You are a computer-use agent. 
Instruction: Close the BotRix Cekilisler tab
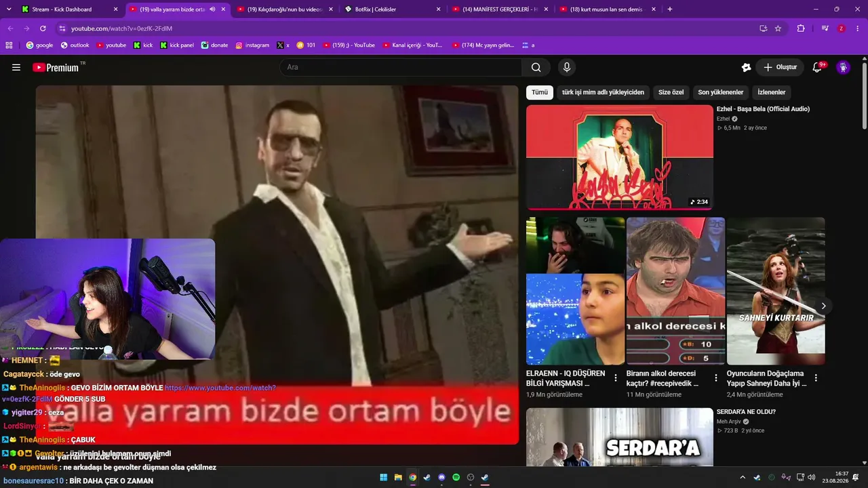(439, 9)
